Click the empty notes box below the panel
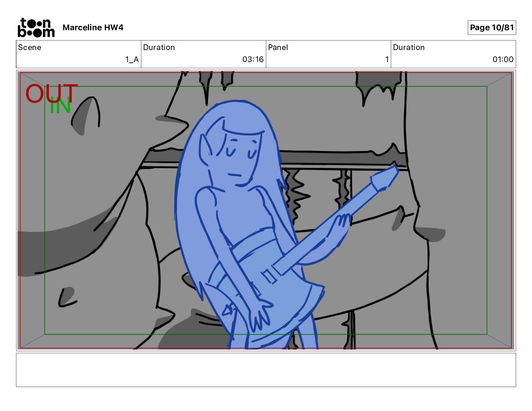Image resolution: width=532 pixels, height=411 pixels. click(x=266, y=370)
